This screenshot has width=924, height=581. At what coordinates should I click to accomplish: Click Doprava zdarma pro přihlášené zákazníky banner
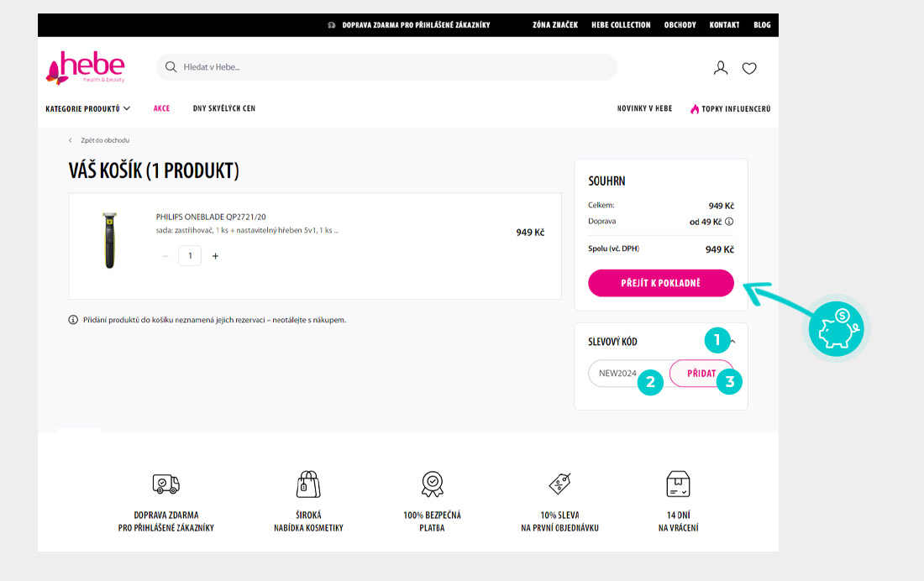pos(416,25)
